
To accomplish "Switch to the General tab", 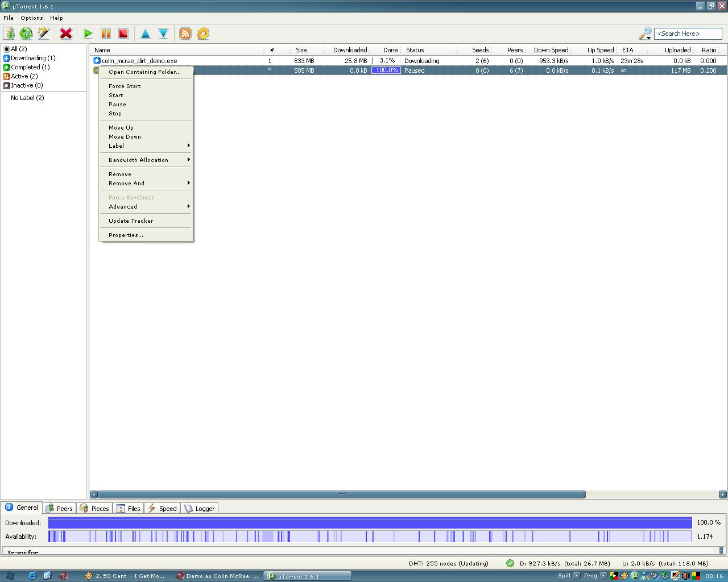I will pos(22,508).
